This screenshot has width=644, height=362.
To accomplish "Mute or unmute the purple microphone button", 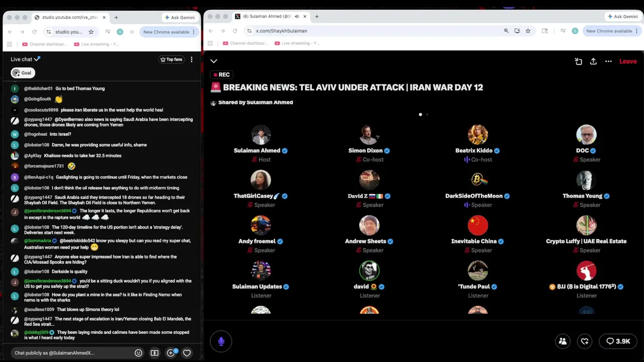I will click(221, 341).
